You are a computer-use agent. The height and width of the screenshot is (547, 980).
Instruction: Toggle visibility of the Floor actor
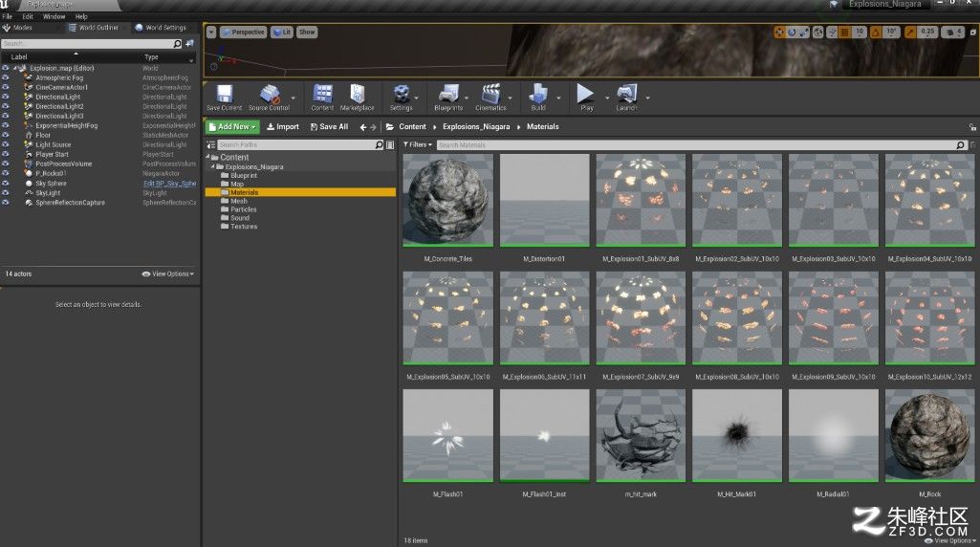[x=6, y=135]
